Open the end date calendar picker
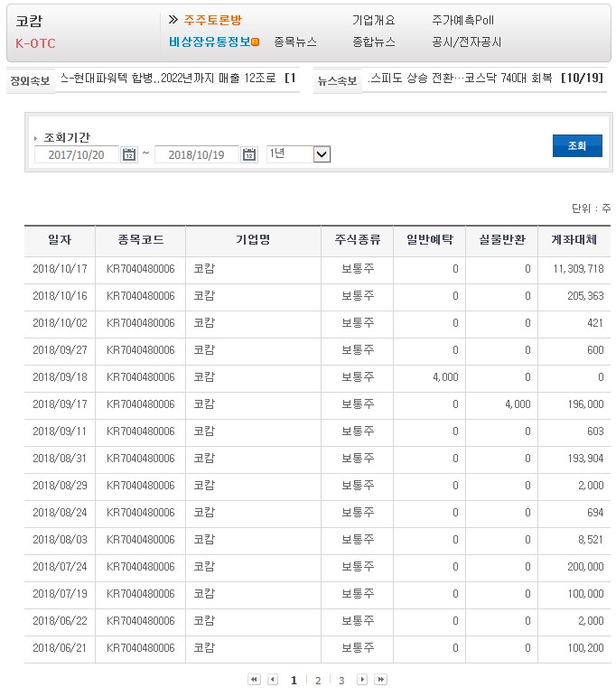Viewport: 616px width, 696px height. tap(249, 154)
